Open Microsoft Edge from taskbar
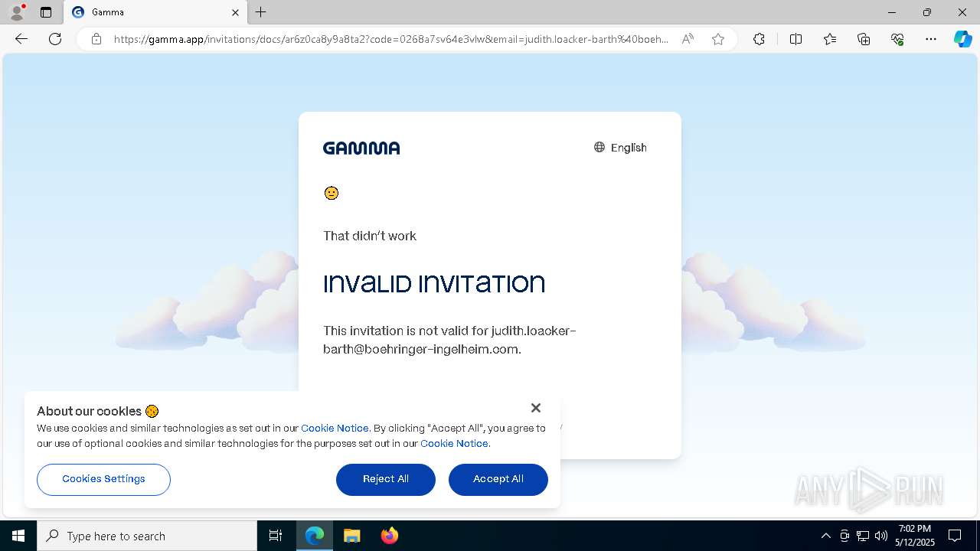 click(315, 536)
